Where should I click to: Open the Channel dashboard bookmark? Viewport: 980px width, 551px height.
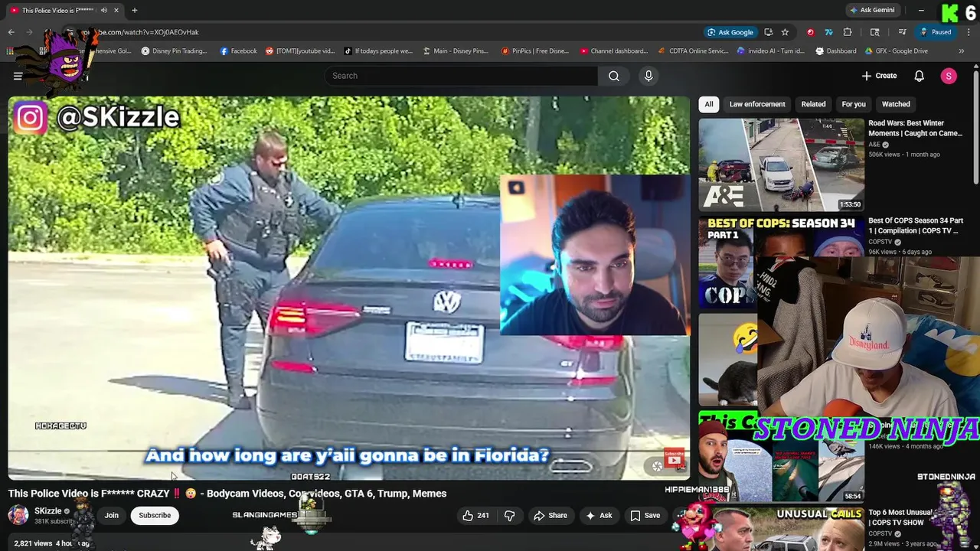pos(613,51)
